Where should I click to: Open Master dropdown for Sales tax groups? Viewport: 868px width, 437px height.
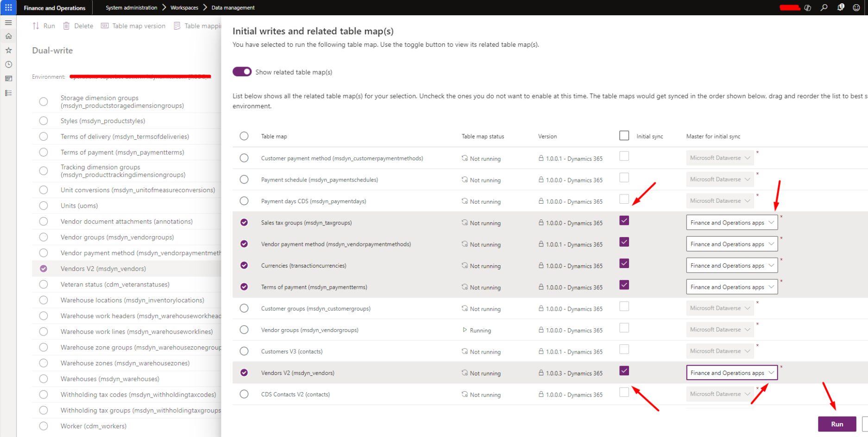[x=732, y=223]
